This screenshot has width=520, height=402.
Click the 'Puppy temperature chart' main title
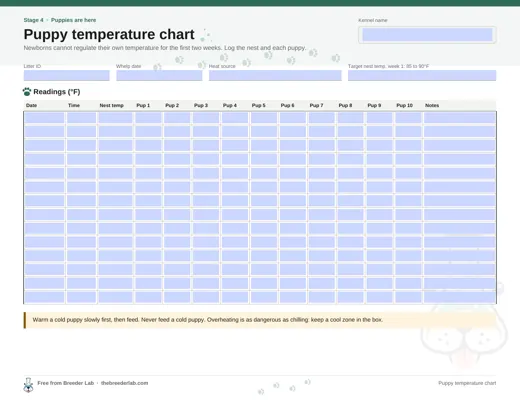point(109,34)
